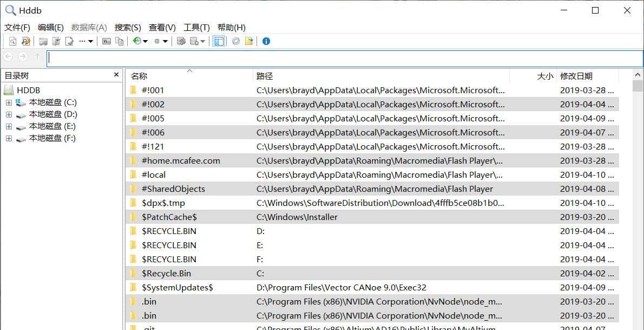The width and height of the screenshot is (644, 330).
Task: Expand the 本地磁盘 (E:) tree node
Action: [9, 126]
